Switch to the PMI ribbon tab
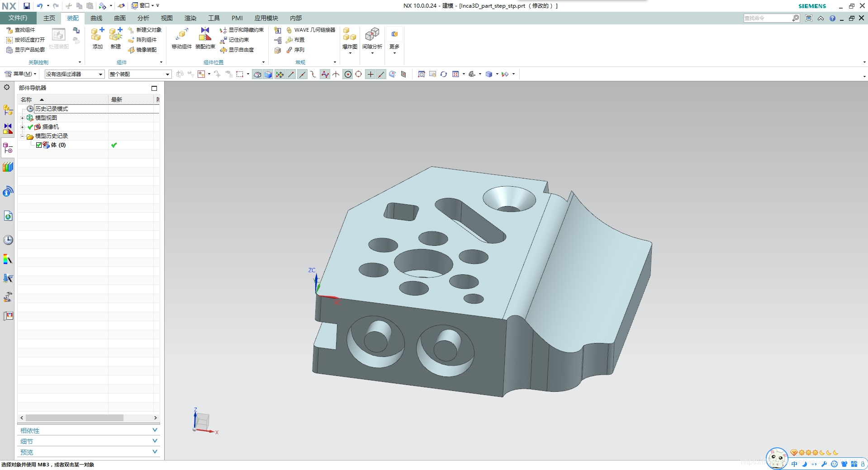Image resolution: width=868 pixels, height=470 pixels. (x=237, y=18)
